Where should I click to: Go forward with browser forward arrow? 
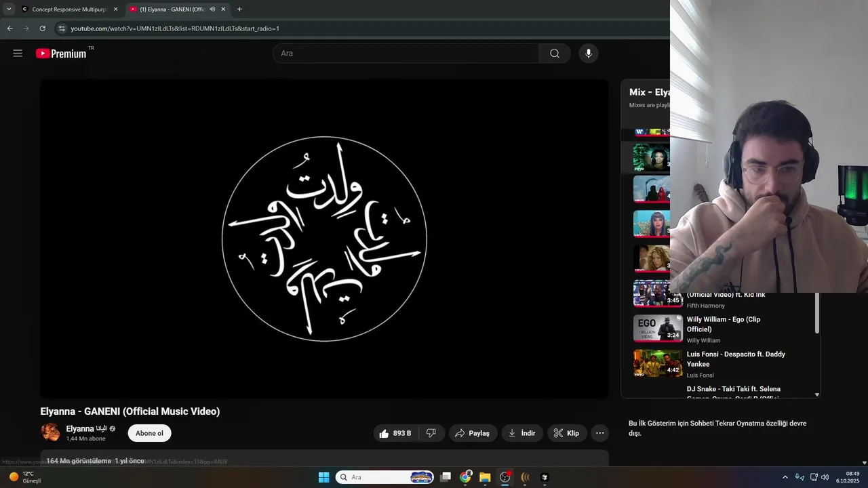pos(26,28)
